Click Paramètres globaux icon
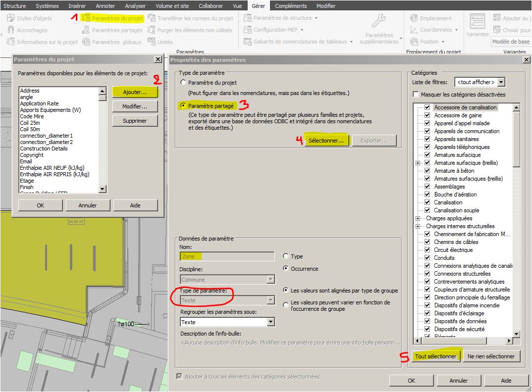This screenshot has height=392, width=532. (x=87, y=42)
